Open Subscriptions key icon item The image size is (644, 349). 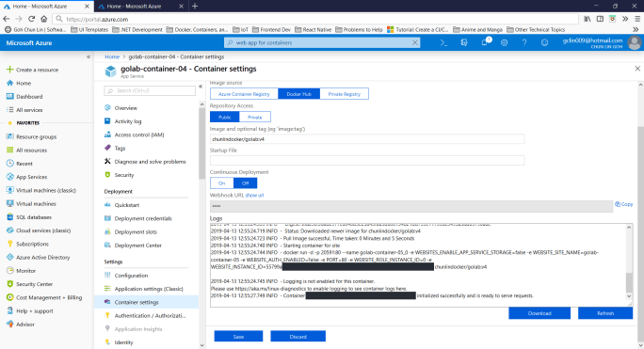coord(28,244)
